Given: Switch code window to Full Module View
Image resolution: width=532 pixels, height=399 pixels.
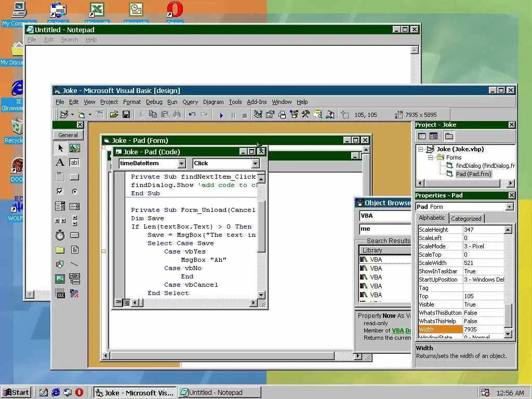Looking at the screenshot, I should (x=126, y=302).
